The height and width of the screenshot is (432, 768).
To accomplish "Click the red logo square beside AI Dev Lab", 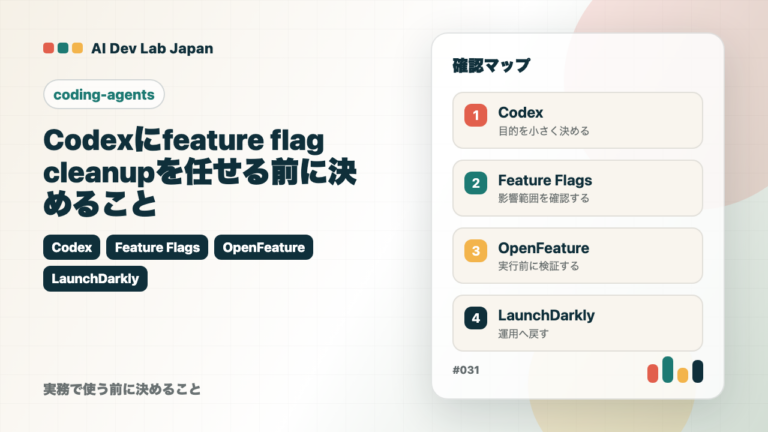I will (48, 48).
